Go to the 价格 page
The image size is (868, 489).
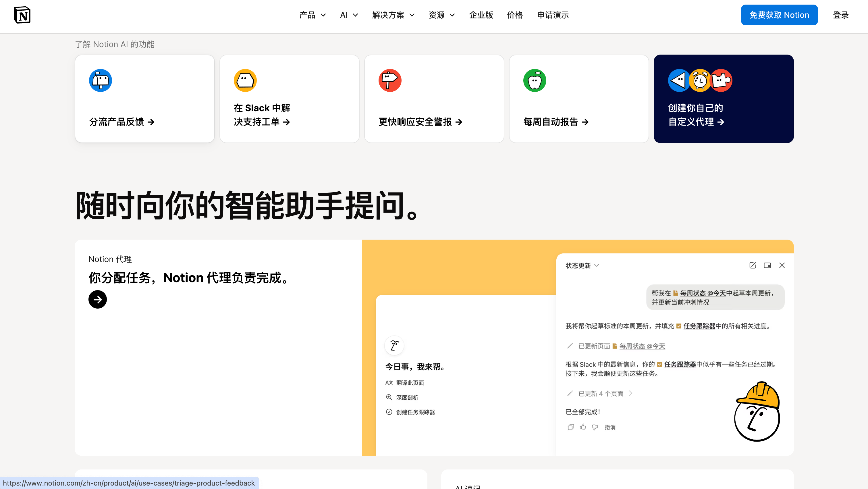pyautogui.click(x=515, y=15)
